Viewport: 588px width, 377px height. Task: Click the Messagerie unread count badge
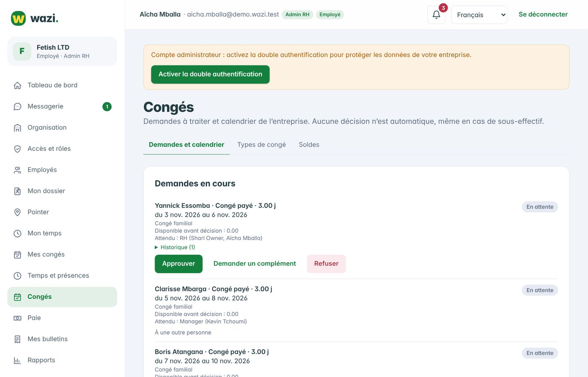[x=107, y=107]
